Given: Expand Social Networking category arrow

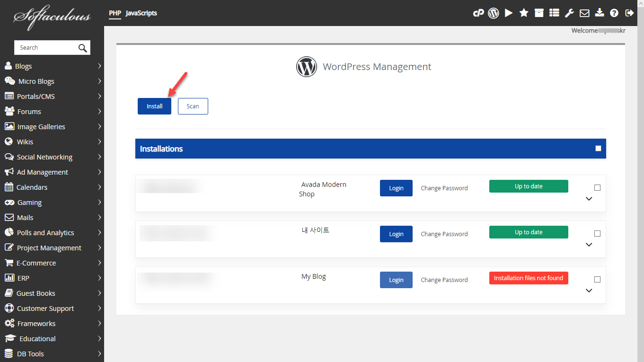Looking at the screenshot, I should [99, 157].
